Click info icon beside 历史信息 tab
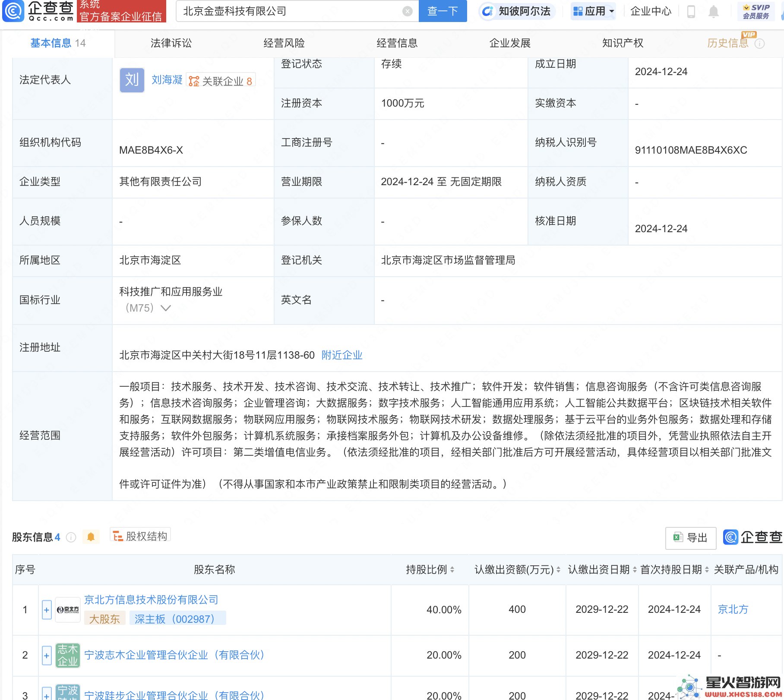 coord(760,44)
